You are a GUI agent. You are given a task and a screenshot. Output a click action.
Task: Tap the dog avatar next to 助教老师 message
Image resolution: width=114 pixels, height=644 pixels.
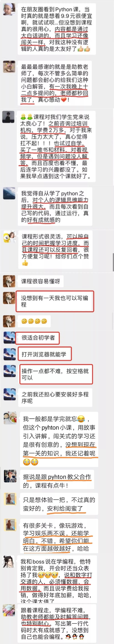point(9,67)
